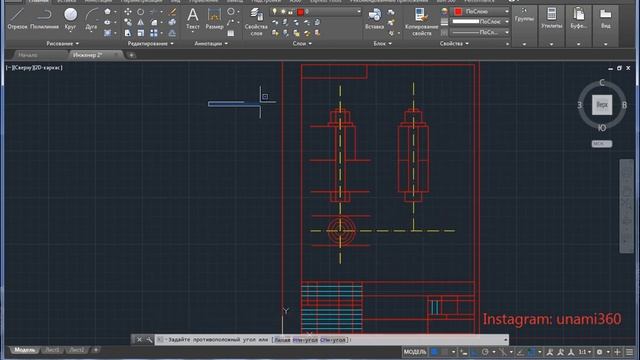
Task: Select the Erase tool icon
Action: [x=172, y=12]
